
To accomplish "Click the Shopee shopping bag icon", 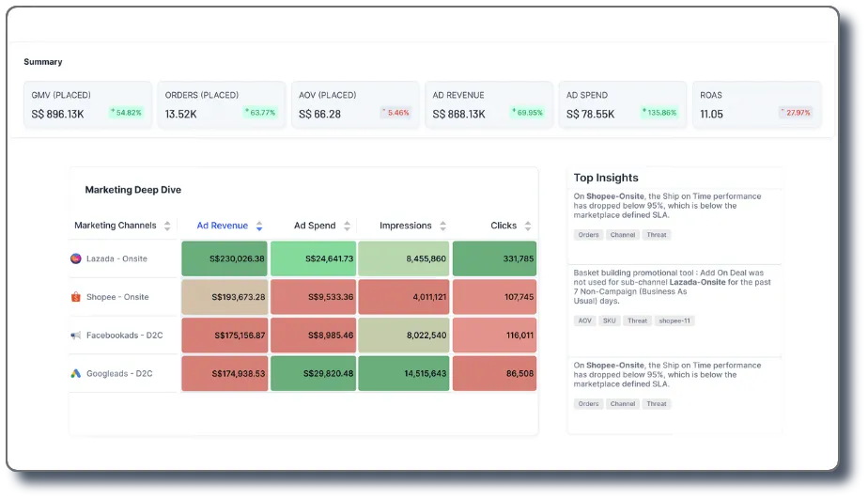I will coord(76,297).
